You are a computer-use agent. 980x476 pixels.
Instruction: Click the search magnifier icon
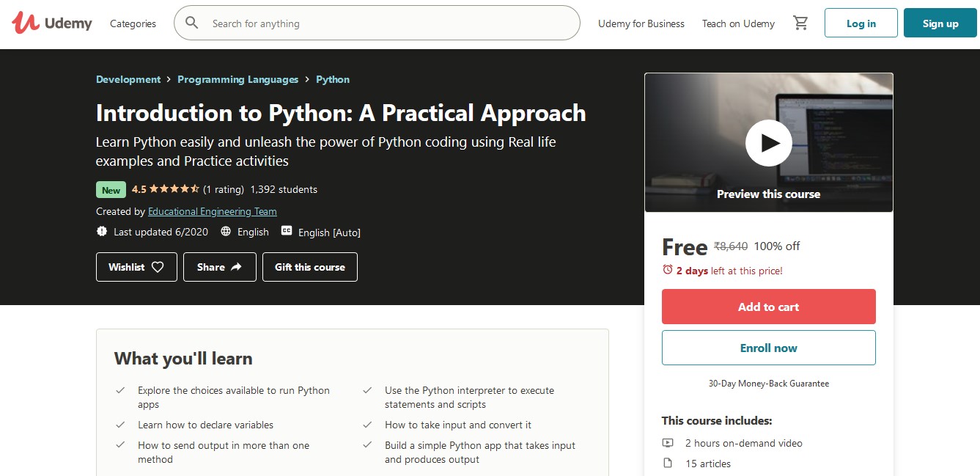192,23
